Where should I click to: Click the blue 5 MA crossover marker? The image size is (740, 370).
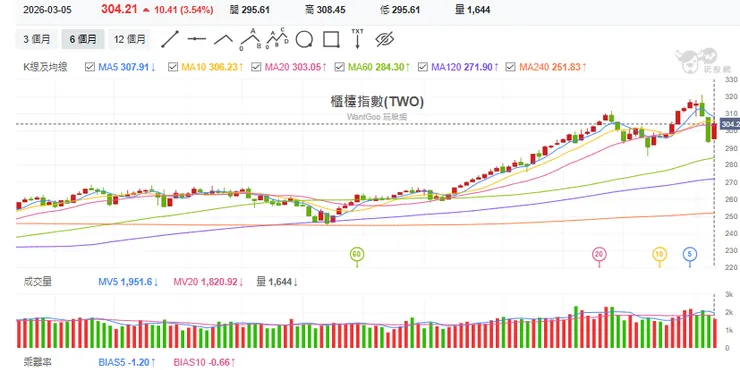click(690, 255)
